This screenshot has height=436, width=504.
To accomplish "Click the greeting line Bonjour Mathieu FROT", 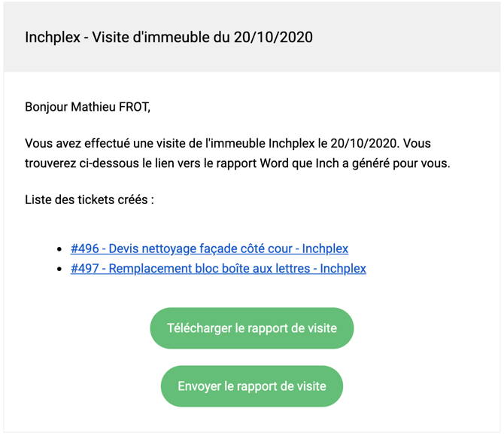I will coord(88,107).
